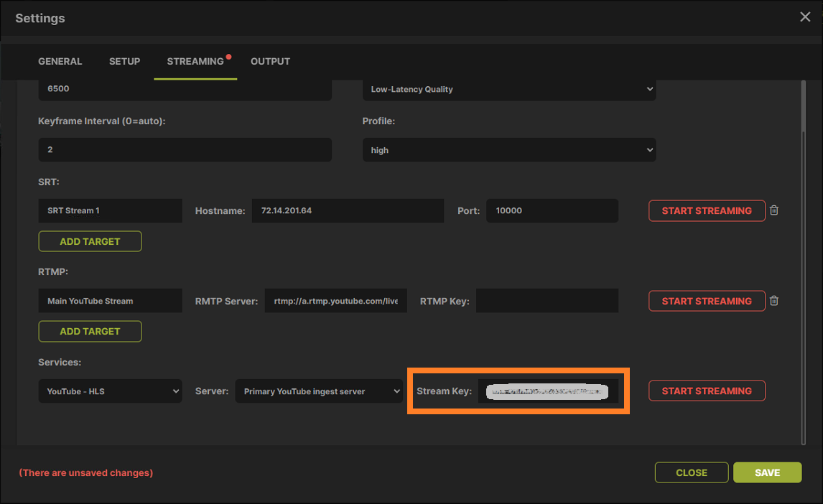The width and height of the screenshot is (823, 504).
Task: Delete the Main YouTube Stream RTMP target
Action: (x=773, y=301)
